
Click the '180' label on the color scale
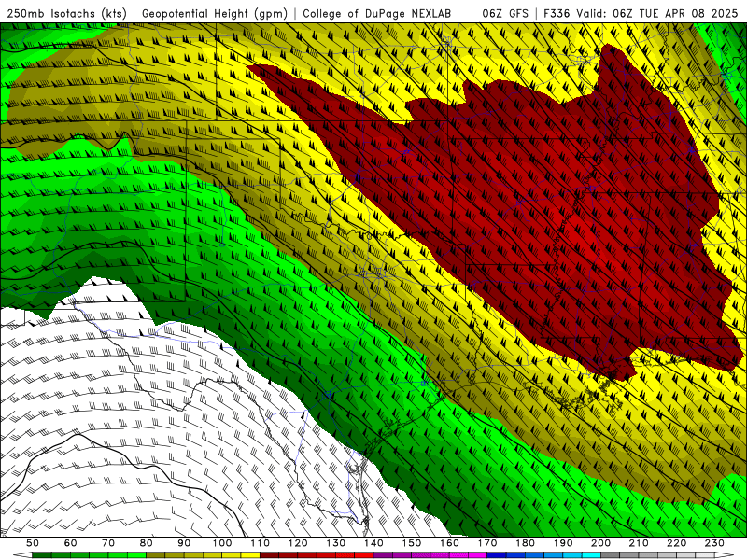click(x=525, y=543)
